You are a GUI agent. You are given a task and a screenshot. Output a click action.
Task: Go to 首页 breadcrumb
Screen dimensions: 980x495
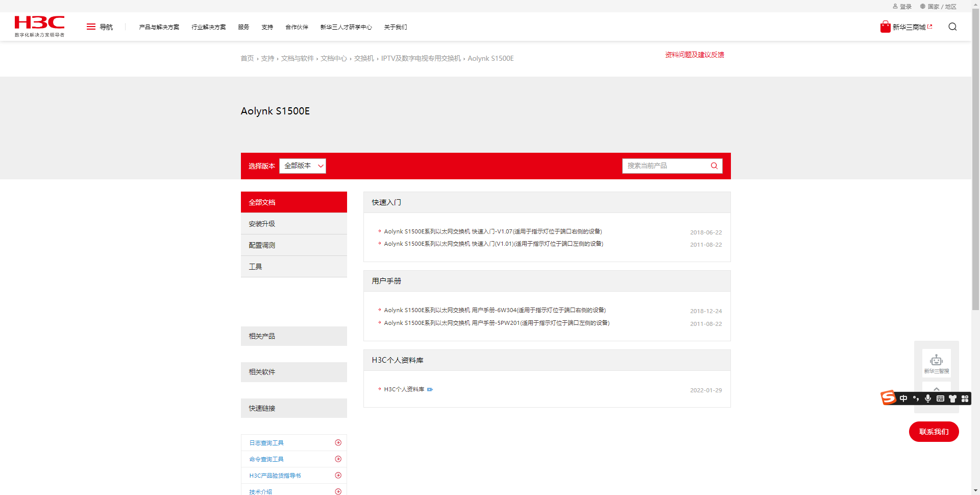pos(247,58)
